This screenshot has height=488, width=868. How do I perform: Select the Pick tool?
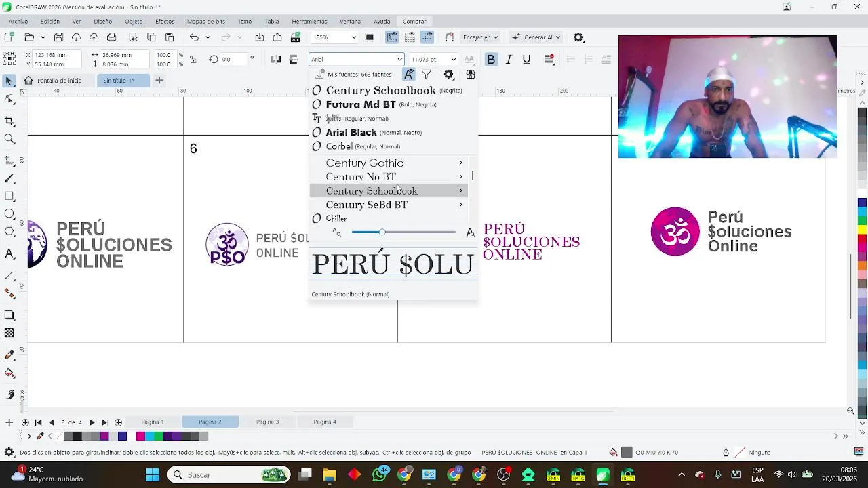pos(9,81)
